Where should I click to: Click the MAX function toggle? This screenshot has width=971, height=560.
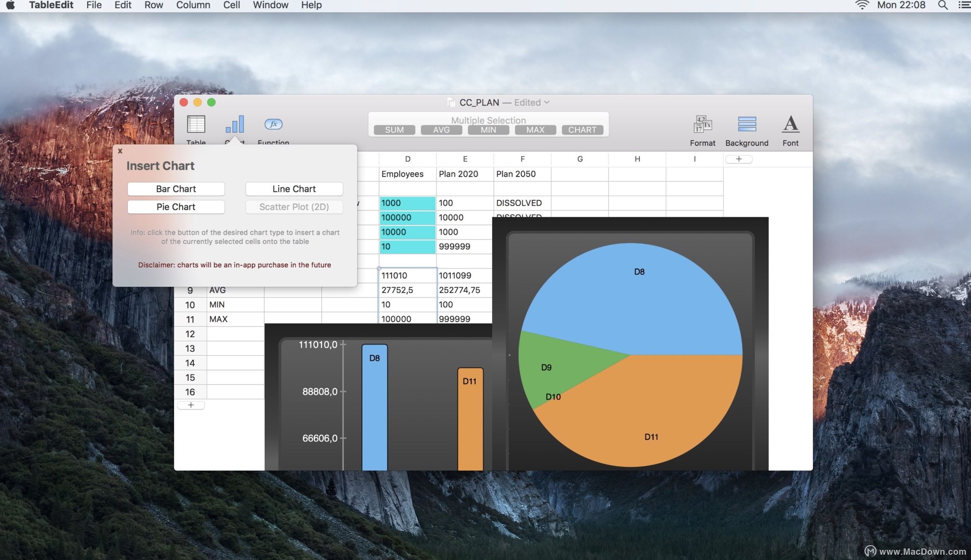[535, 129]
